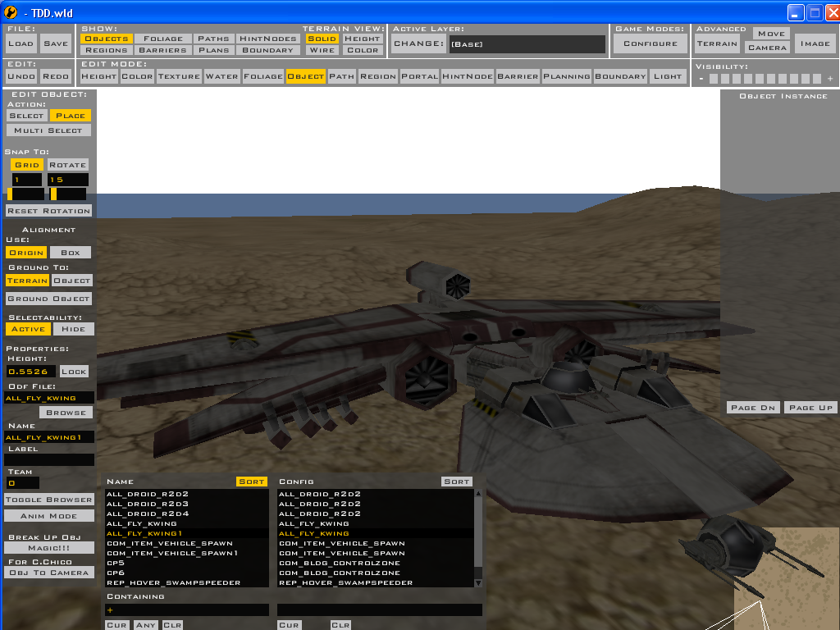The height and width of the screenshot is (630, 840).
Task: Open the (Base) active layer selector
Action: 525,43
